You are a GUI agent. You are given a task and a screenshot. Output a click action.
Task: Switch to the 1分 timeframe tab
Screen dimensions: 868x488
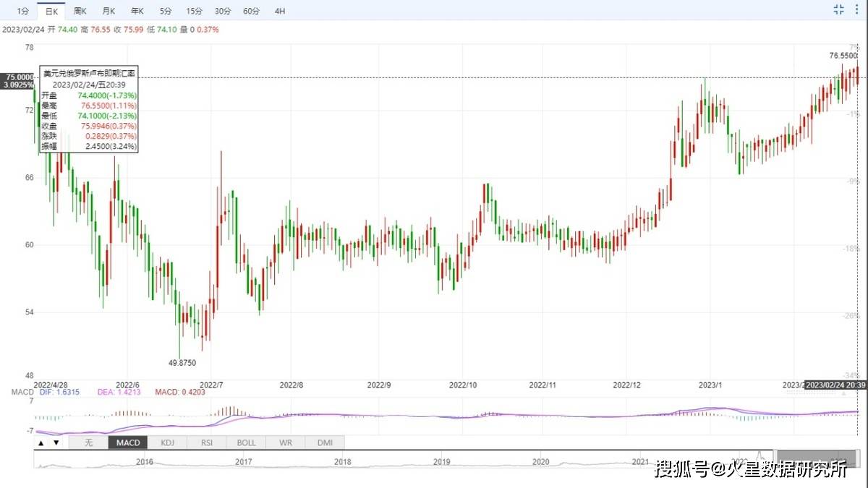point(23,11)
